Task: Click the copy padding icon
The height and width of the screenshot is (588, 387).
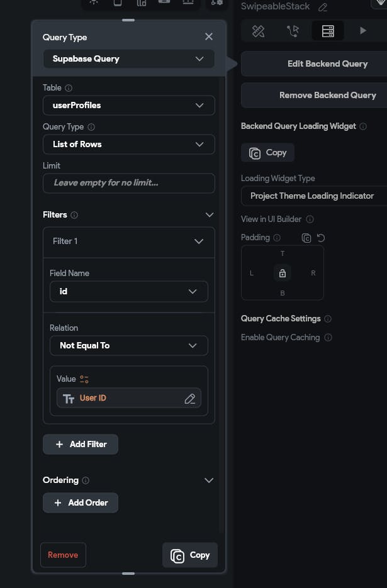Action: [306, 238]
